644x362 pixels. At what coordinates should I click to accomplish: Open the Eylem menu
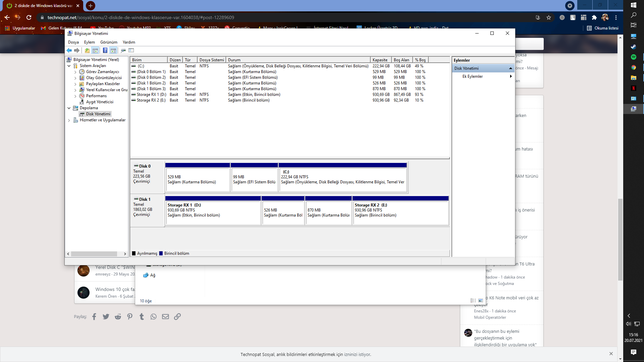click(x=89, y=42)
